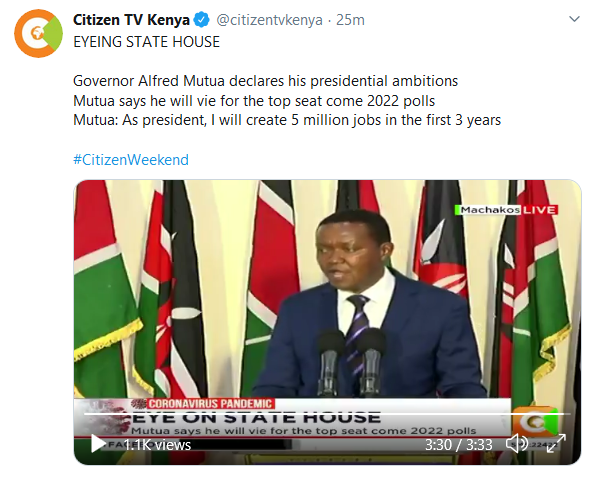Click the Eye on State House caption
This screenshot has width=597, height=478.
point(256,418)
